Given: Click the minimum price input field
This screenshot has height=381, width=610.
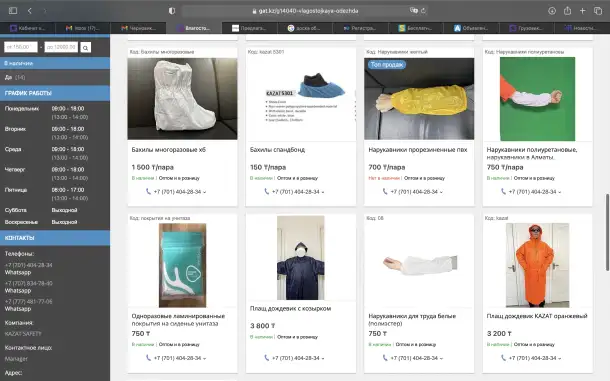Looking at the screenshot, I should pos(21,47).
